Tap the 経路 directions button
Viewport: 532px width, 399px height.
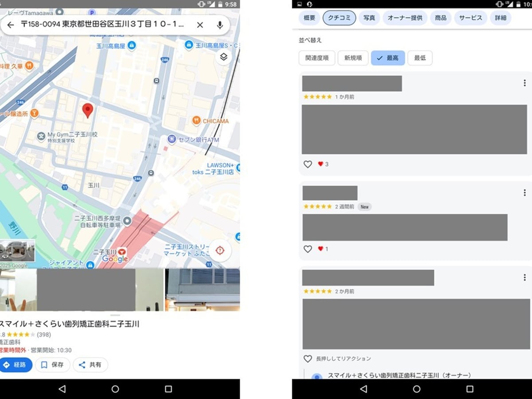pos(15,365)
